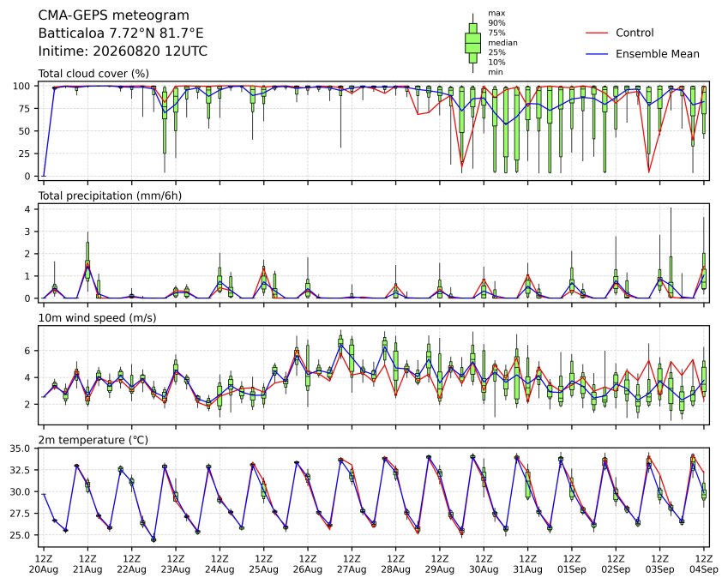This screenshot has height=584, width=728.
Task: Click the "6" tick on wind speed axis
Action: 27,351
